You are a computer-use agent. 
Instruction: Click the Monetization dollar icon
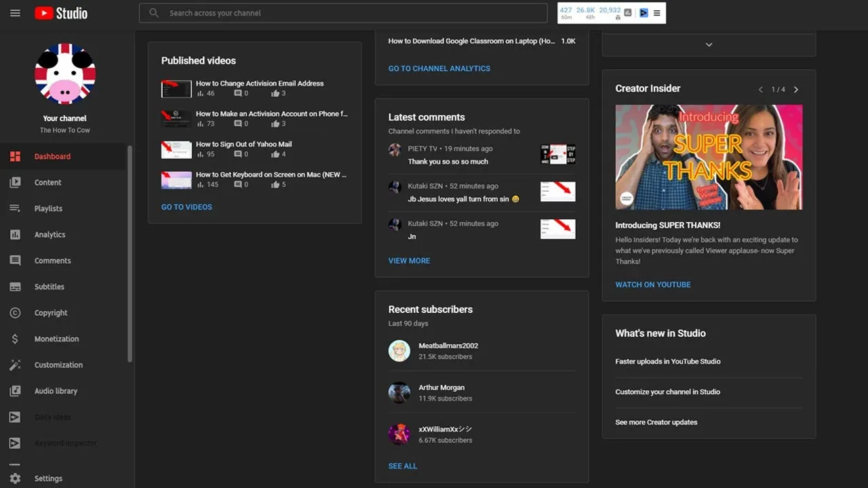(15, 339)
